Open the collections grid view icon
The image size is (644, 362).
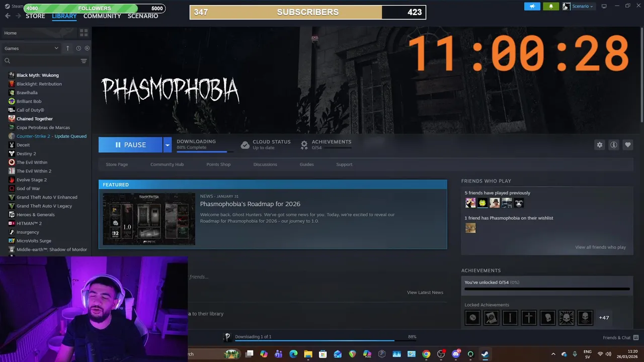click(84, 33)
